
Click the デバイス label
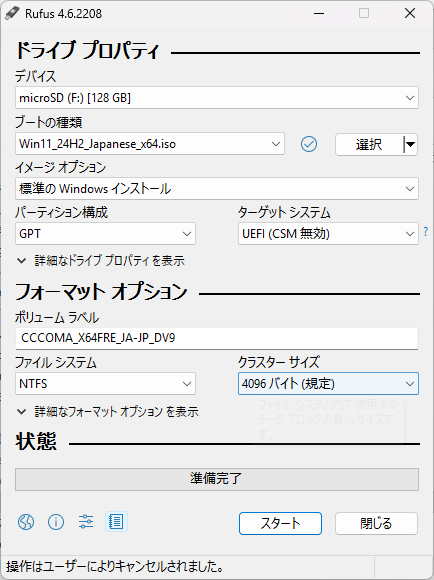click(36, 77)
